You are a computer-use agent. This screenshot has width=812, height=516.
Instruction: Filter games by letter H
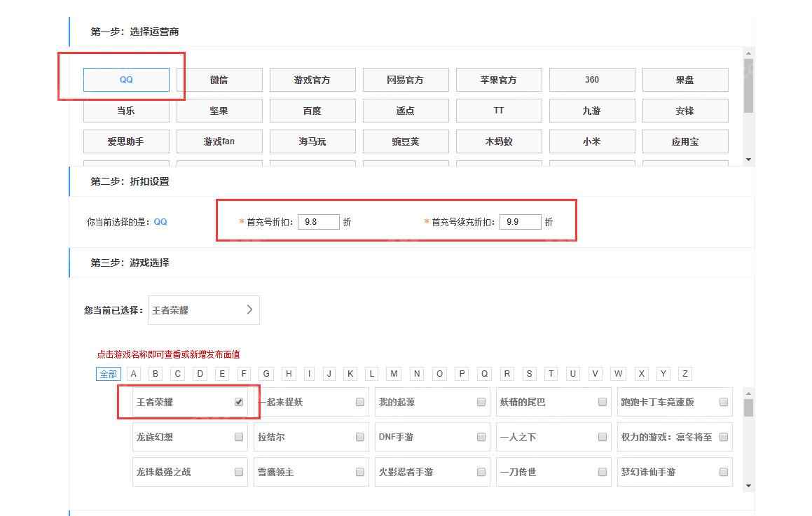(289, 374)
